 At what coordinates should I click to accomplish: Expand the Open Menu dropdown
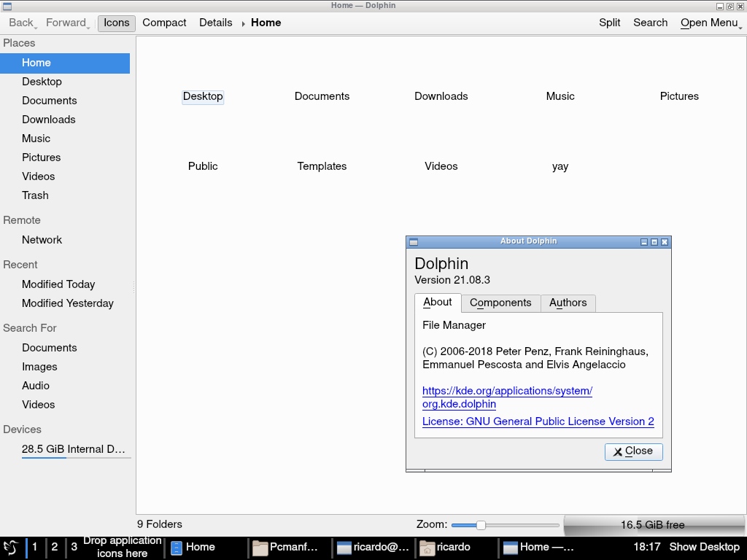(x=709, y=23)
